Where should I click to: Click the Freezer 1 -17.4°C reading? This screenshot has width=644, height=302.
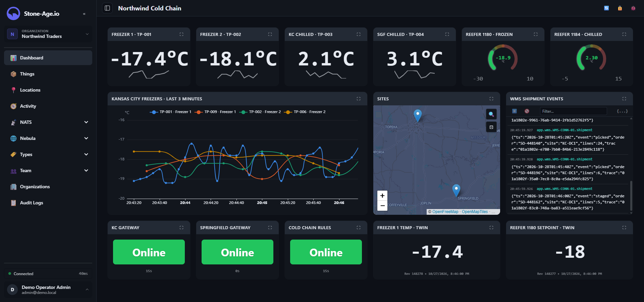tap(150, 59)
